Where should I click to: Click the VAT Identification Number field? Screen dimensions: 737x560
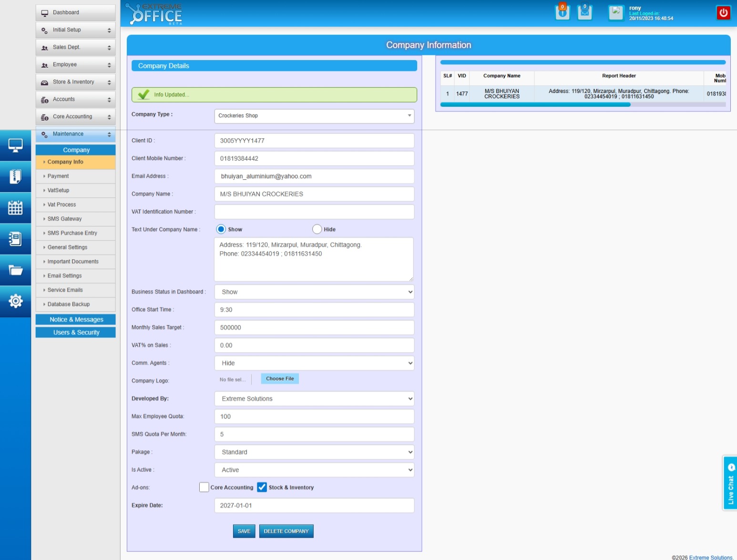click(x=314, y=212)
